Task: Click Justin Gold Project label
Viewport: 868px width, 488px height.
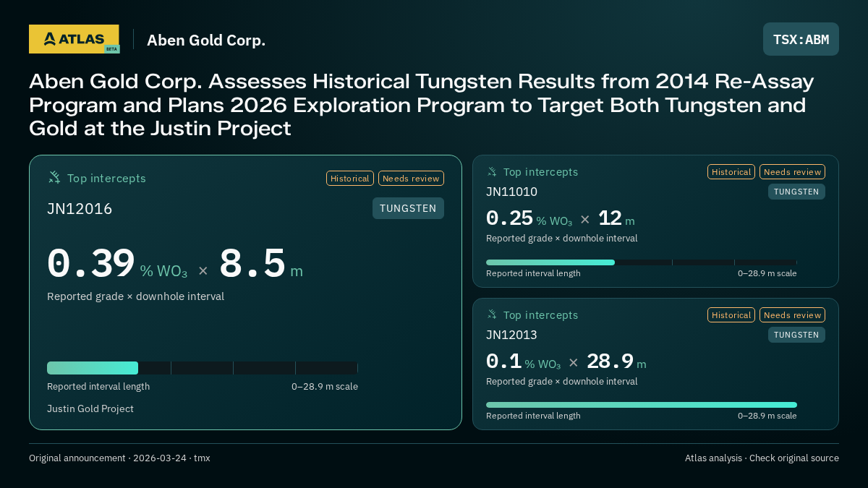Action: click(x=90, y=408)
